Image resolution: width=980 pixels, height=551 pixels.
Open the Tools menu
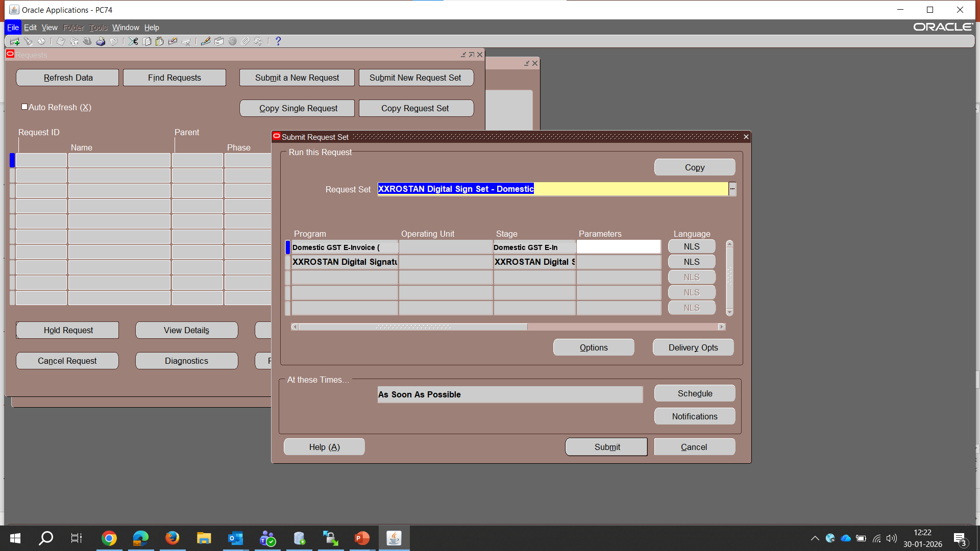[98, 28]
